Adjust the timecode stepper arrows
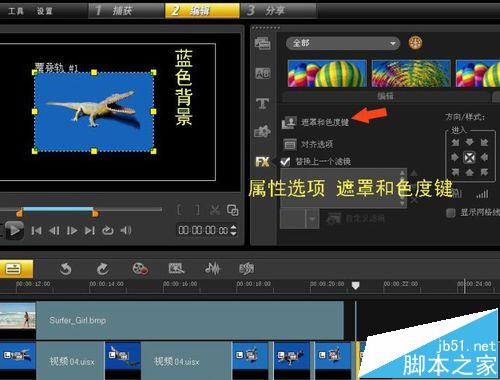The width and height of the screenshot is (500, 380). pyautogui.click(x=234, y=230)
